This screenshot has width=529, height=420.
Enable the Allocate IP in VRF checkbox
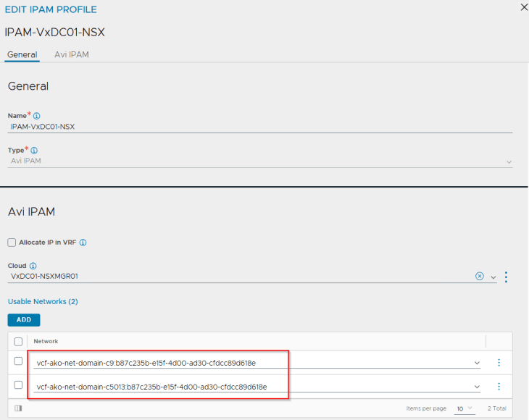pos(12,243)
